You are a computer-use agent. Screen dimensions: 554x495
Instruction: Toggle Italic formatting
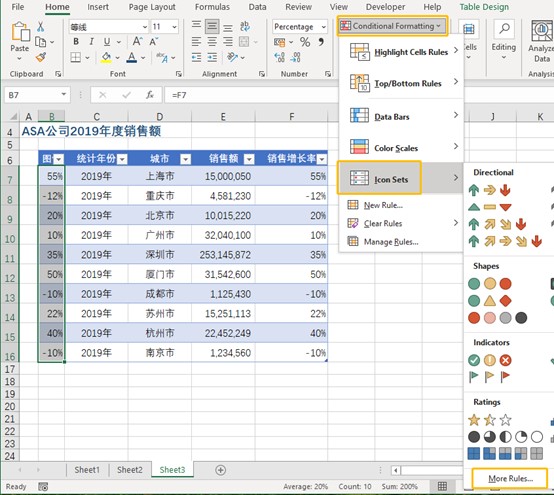[x=91, y=42]
